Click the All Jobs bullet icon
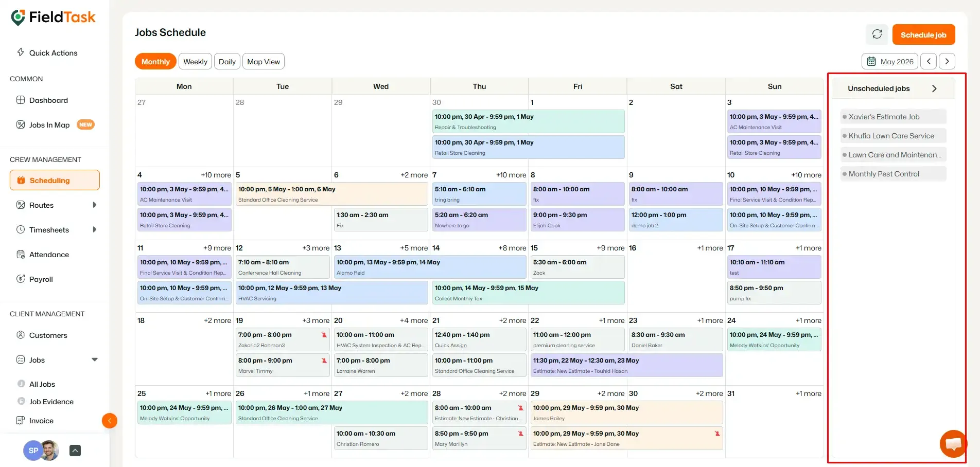The width and height of the screenshot is (980, 467). (x=21, y=384)
